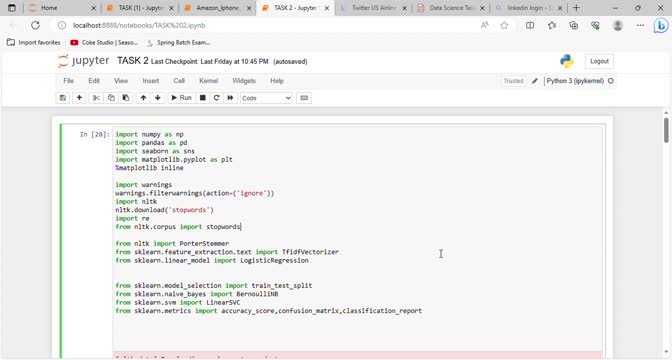672x360 pixels.
Task: Click the 'from sklearn.svm import LinearSVC' line
Action: tap(177, 302)
